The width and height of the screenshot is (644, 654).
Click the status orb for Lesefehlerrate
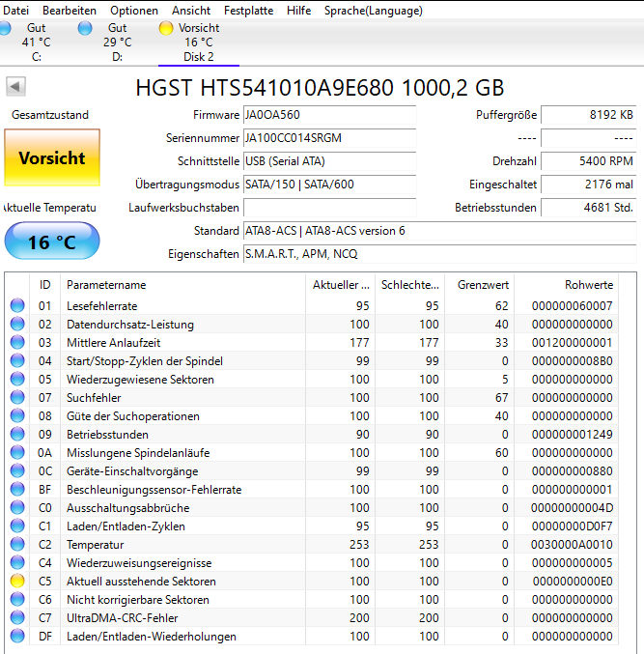pos(17,305)
